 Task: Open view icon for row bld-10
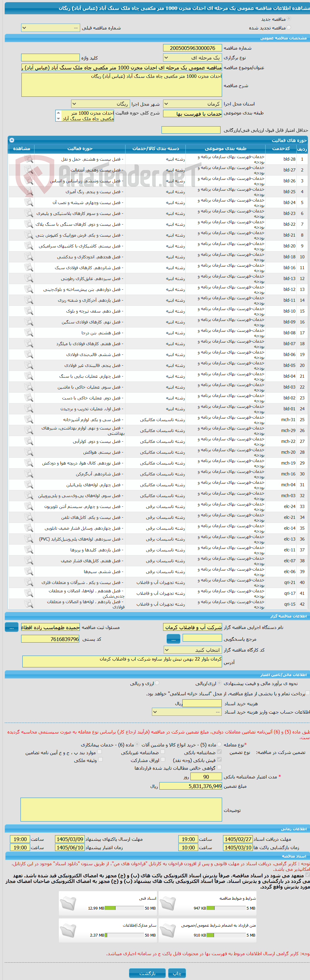point(29,311)
